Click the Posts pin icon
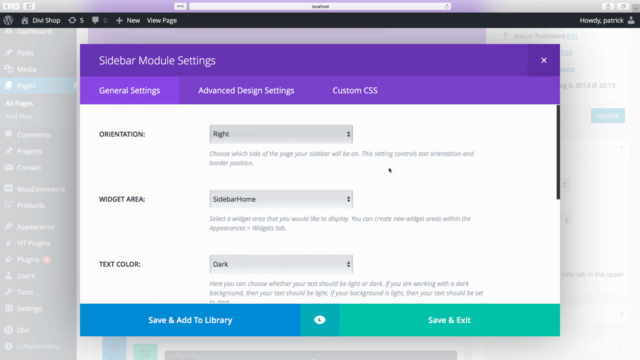This screenshot has width=640, height=360. (9, 53)
